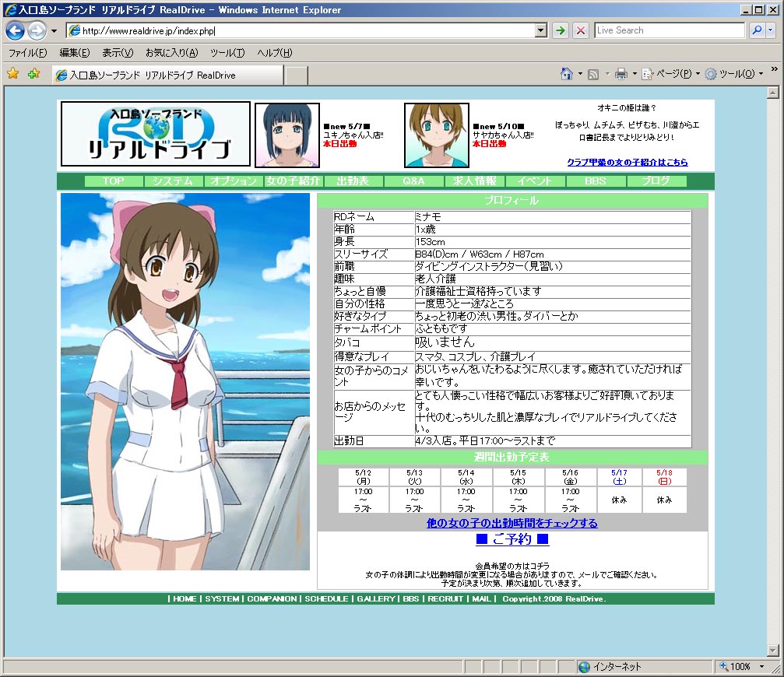Click the 女の子紹介 navigation button
Viewport: 784px width, 677px height.
(294, 181)
